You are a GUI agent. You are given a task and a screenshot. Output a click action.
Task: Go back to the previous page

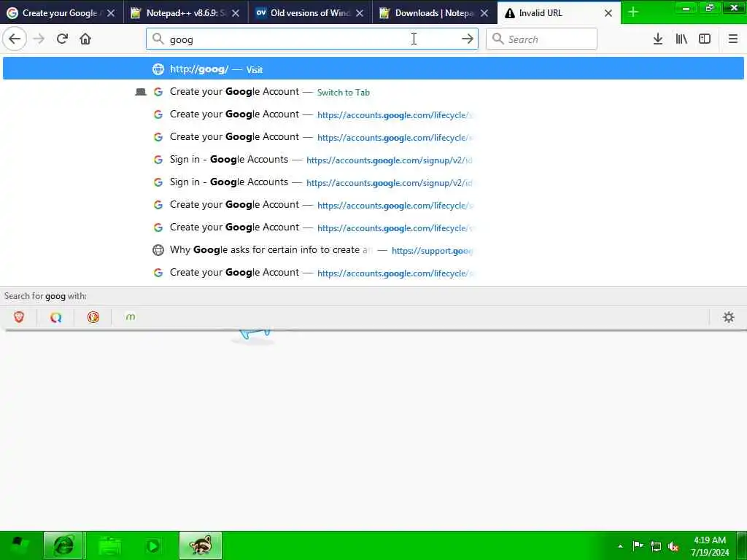15,39
